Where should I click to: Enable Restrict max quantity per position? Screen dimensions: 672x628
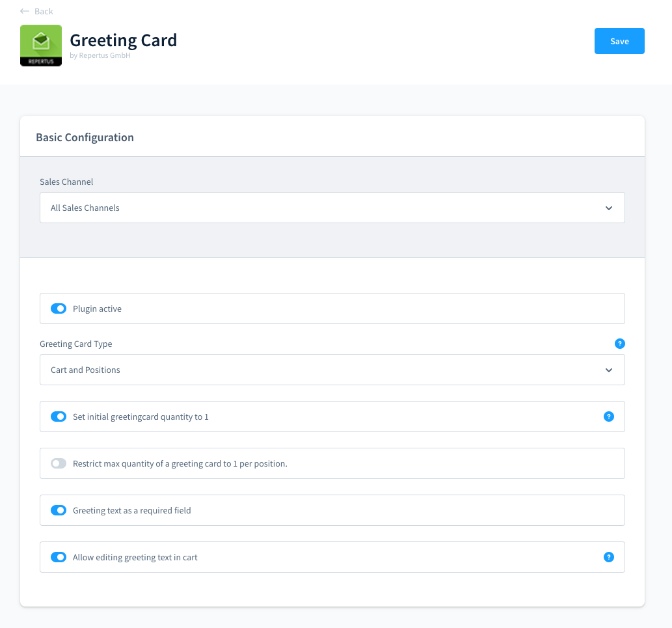click(x=59, y=463)
